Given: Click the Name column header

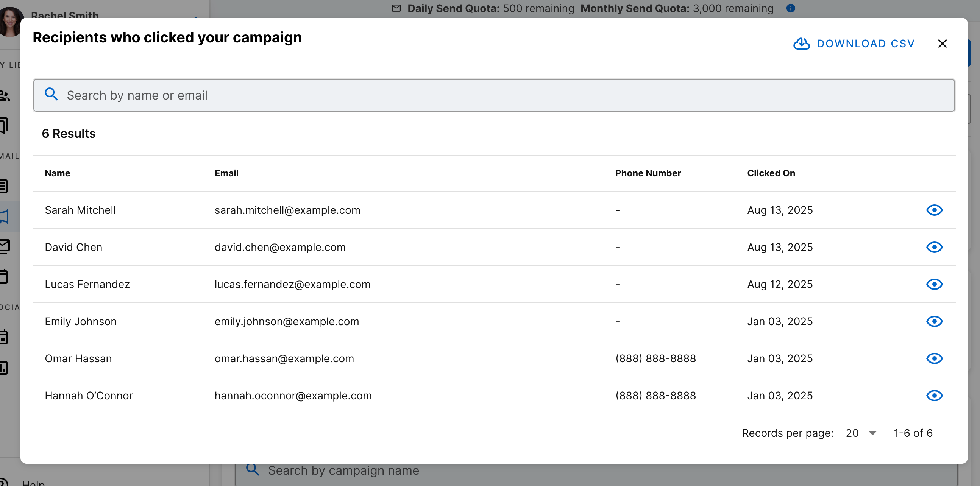Looking at the screenshot, I should [x=58, y=173].
